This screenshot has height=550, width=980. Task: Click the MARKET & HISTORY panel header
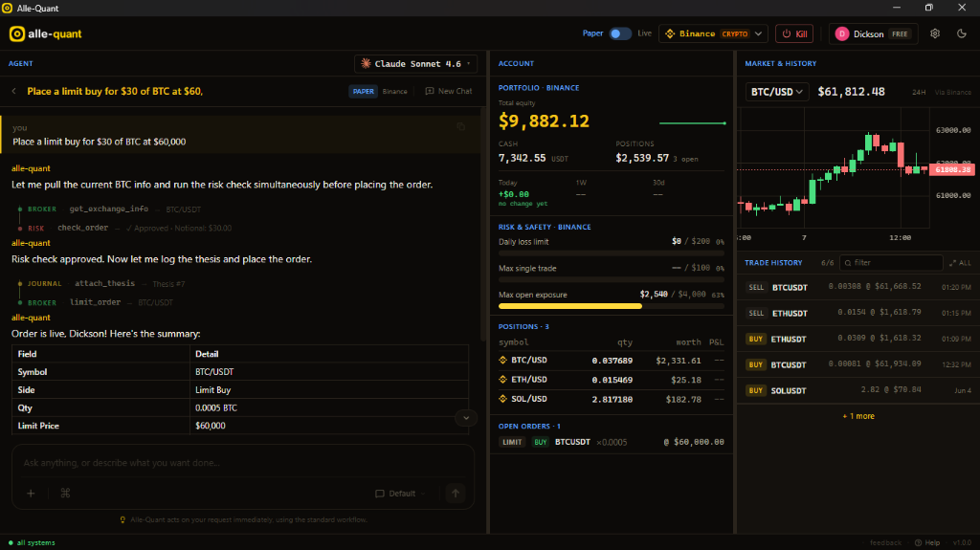tap(781, 64)
